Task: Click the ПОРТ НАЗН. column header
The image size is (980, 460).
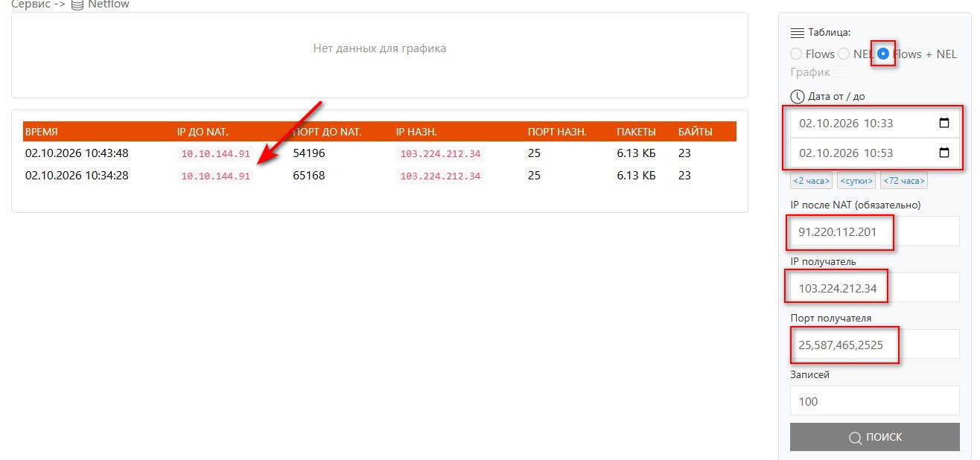Action: coord(557,132)
